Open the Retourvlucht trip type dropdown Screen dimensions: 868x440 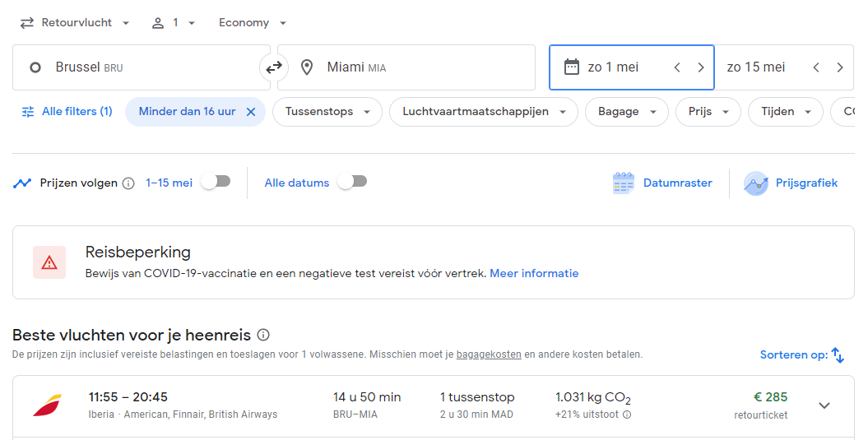[76, 23]
